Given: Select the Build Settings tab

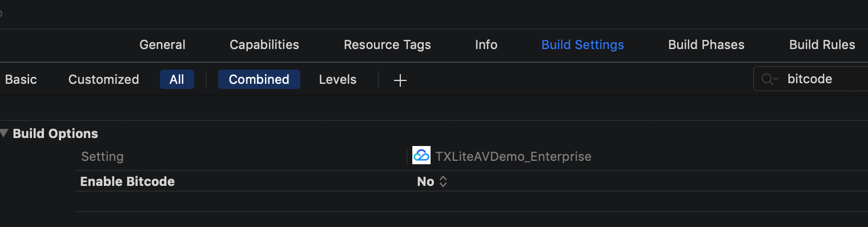Looking at the screenshot, I should (x=582, y=44).
